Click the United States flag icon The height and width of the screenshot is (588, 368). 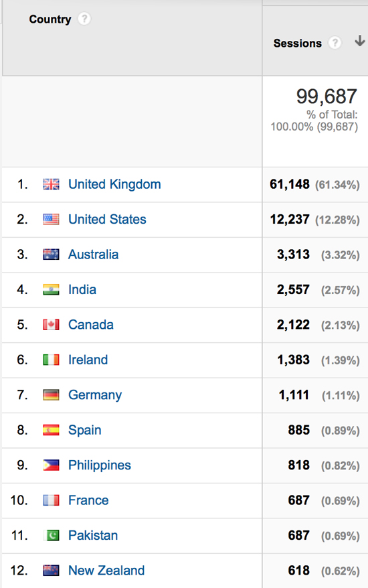(51, 219)
